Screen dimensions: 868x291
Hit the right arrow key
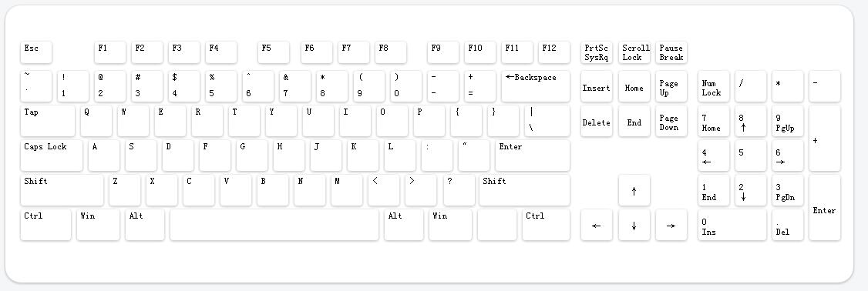point(671,225)
